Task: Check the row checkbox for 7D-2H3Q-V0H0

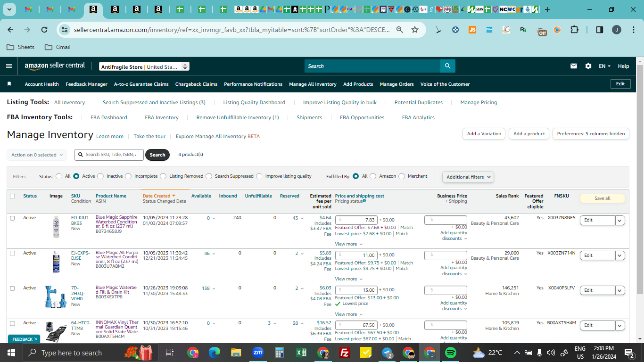Action: (12, 288)
